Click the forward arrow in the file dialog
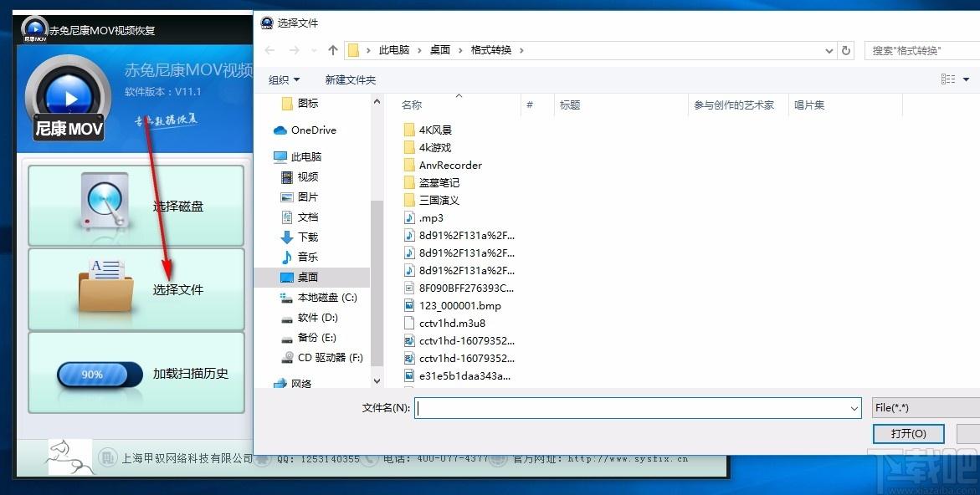This screenshot has height=495, width=980. tap(295, 50)
